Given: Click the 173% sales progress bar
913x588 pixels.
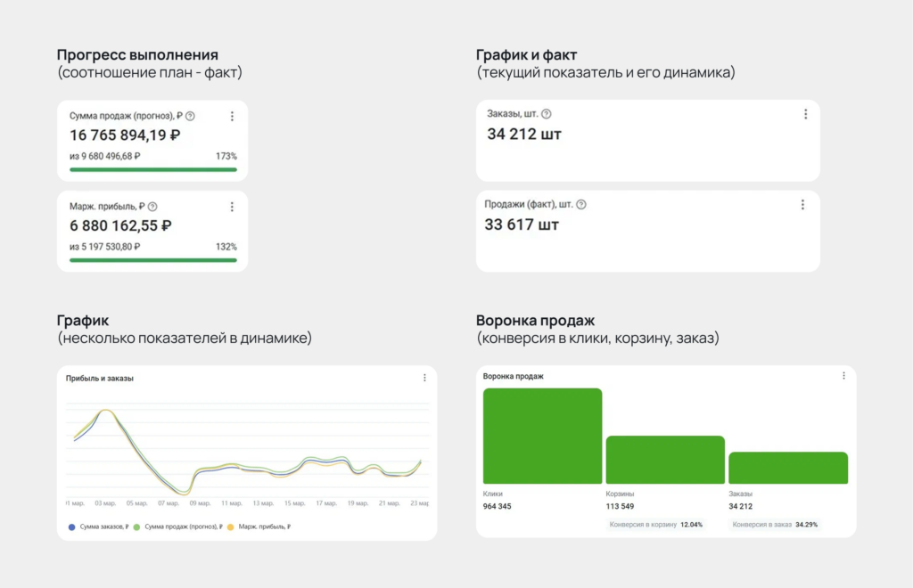Looking at the screenshot, I should click(153, 168).
